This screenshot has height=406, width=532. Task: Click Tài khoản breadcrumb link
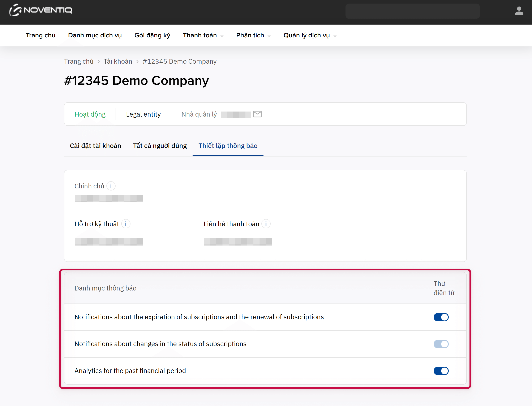[x=118, y=61]
